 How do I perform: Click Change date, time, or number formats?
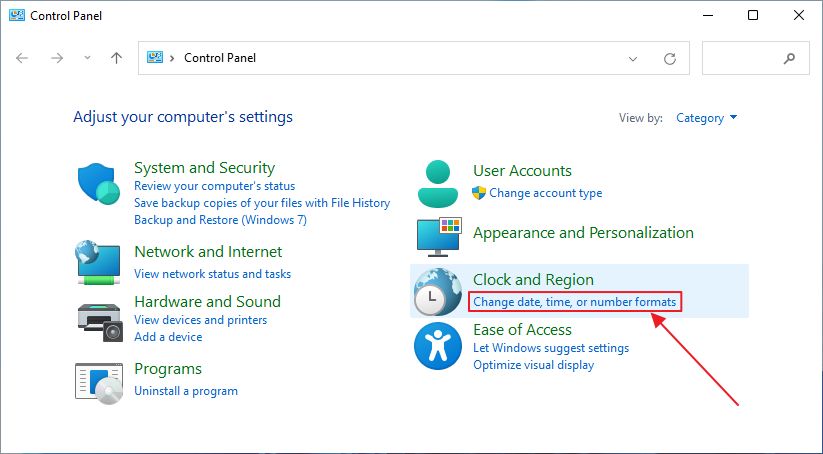575,302
